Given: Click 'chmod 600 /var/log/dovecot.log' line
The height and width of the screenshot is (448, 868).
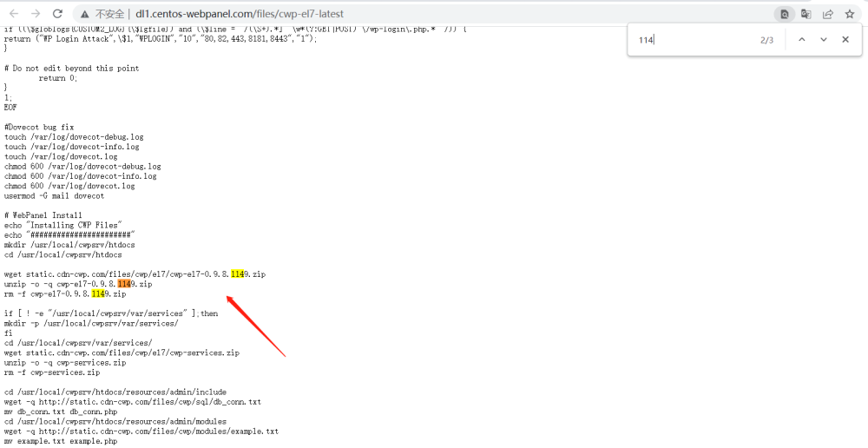Looking at the screenshot, I should pos(69,186).
